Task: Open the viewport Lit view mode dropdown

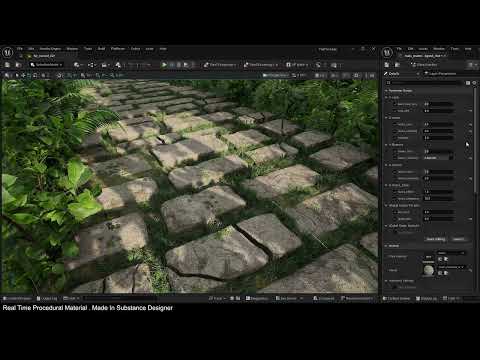Action: coord(299,76)
